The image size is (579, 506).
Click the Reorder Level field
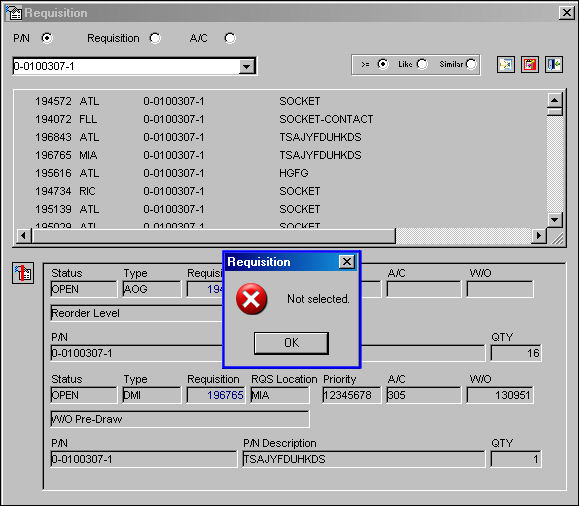click(137, 313)
